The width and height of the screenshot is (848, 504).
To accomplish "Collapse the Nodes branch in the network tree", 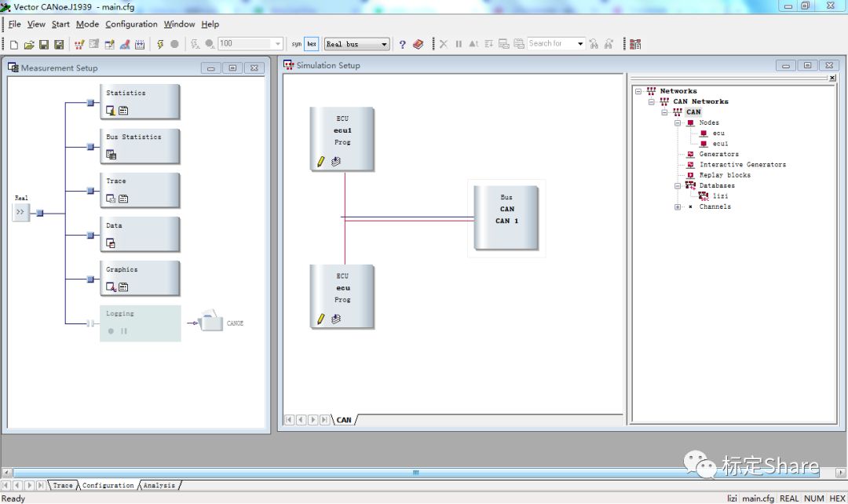I will click(677, 122).
